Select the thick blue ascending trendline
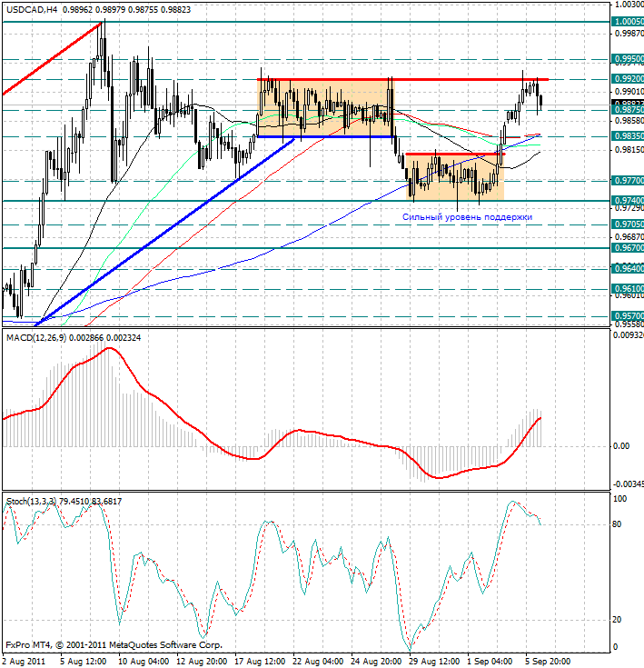This screenshot has height=668, width=644. pyautogui.click(x=164, y=232)
